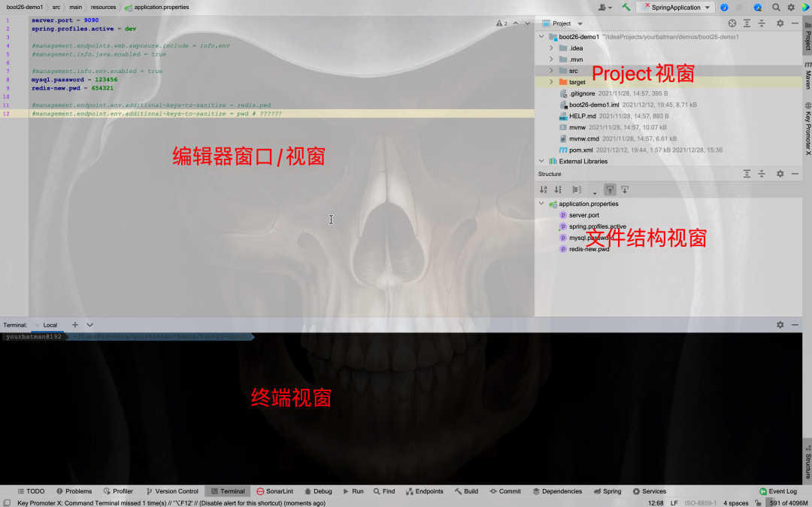Open Structure panel options gear
This screenshot has width=812, height=507.
point(780,174)
